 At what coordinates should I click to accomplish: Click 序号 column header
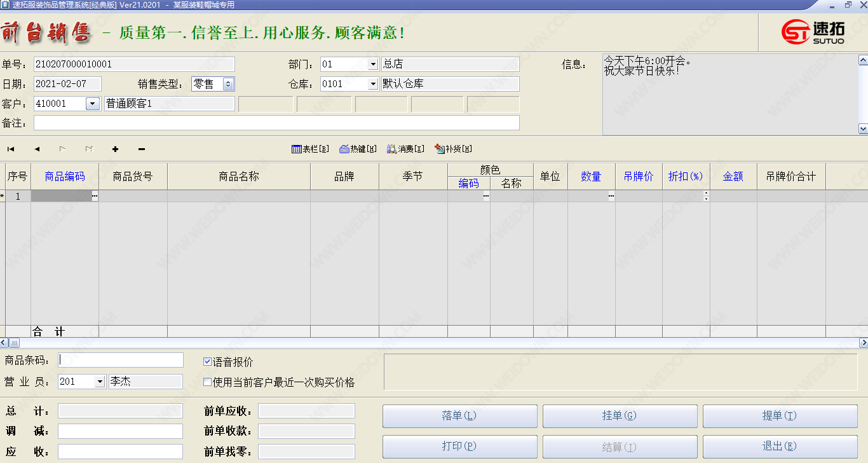click(18, 176)
